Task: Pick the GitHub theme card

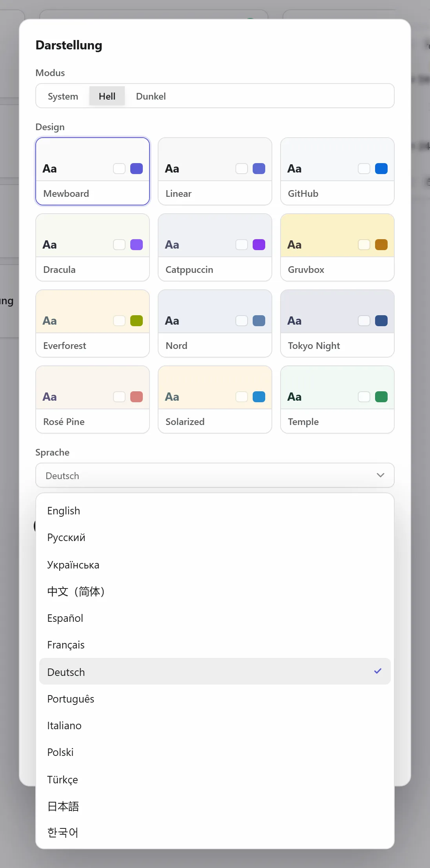Action: click(337, 171)
